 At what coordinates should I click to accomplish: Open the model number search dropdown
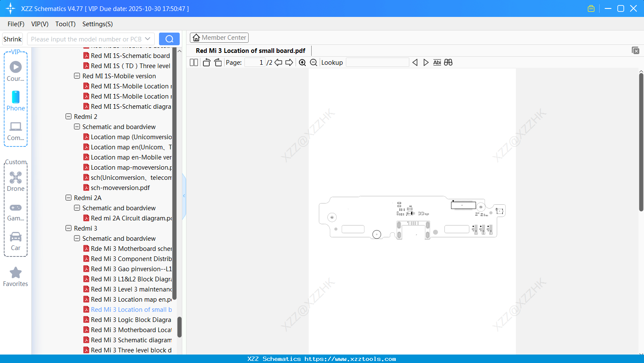tap(148, 38)
